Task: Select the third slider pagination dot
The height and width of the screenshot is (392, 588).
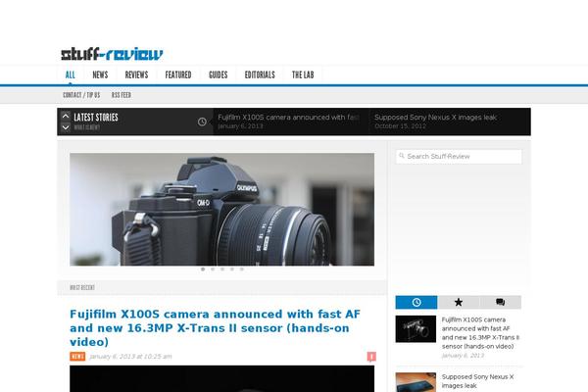Action: (x=222, y=269)
